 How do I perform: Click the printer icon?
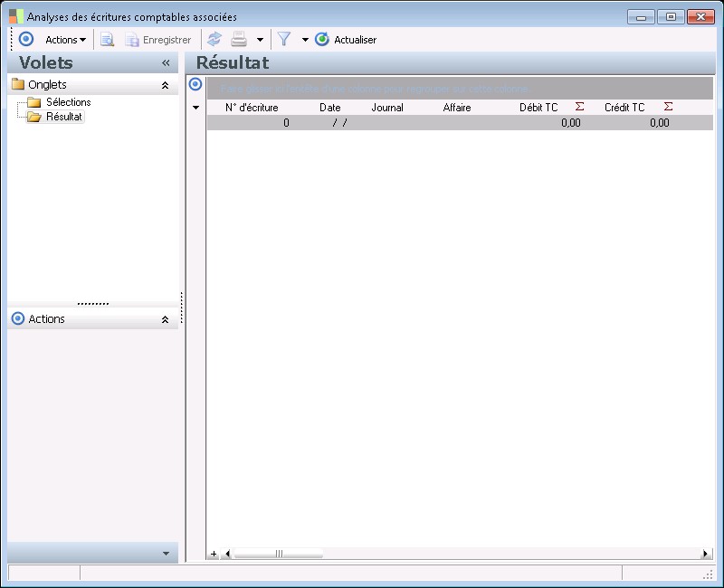coord(239,40)
